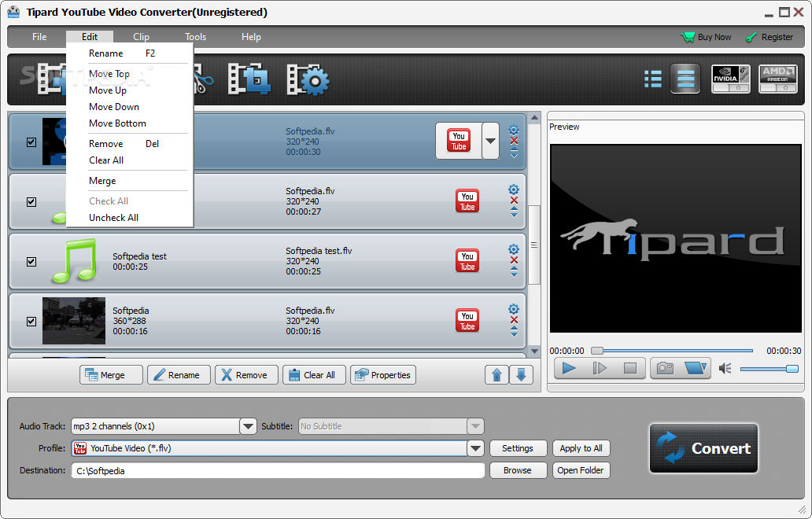The image size is (812, 519).
Task: Click Browse for destination
Action: pyautogui.click(x=518, y=470)
